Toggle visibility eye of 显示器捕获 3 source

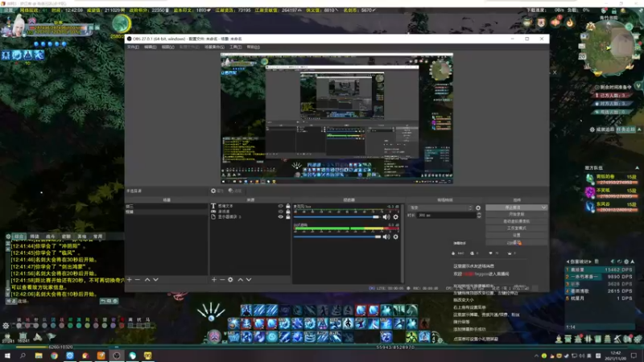(x=280, y=216)
